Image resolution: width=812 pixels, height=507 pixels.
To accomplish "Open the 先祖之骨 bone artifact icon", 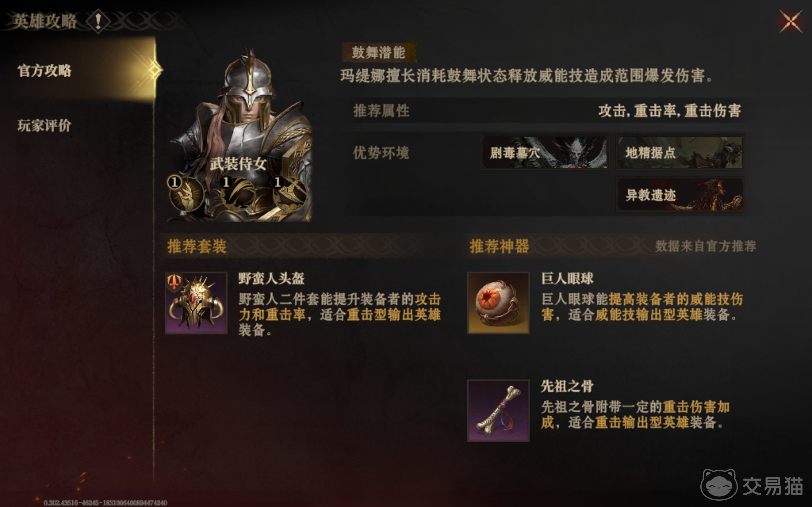I will pos(498,411).
